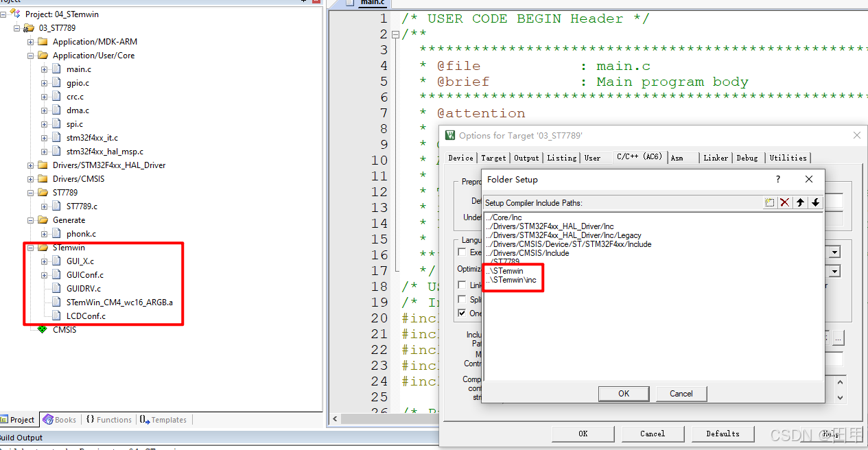Expand the GUI_X.c node dependencies
This screenshot has height=450, width=868.
(45, 261)
